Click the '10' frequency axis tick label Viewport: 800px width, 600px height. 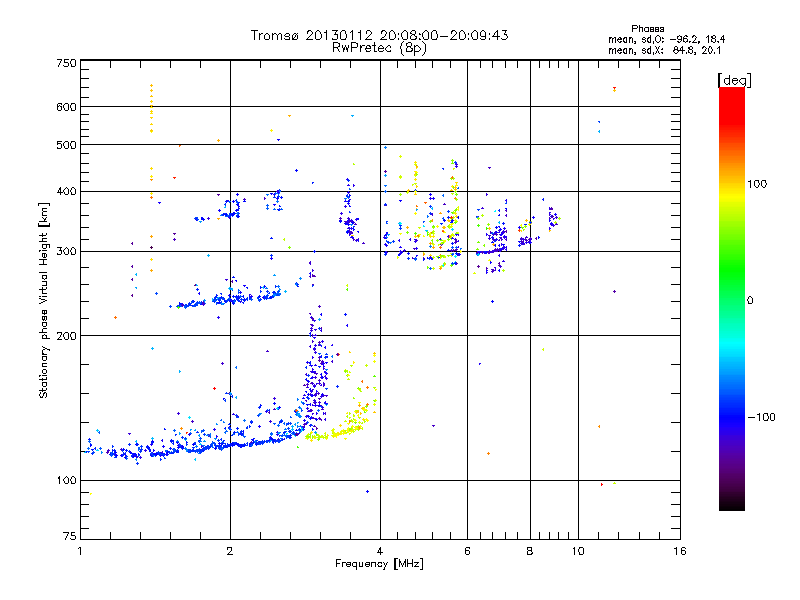click(x=578, y=551)
